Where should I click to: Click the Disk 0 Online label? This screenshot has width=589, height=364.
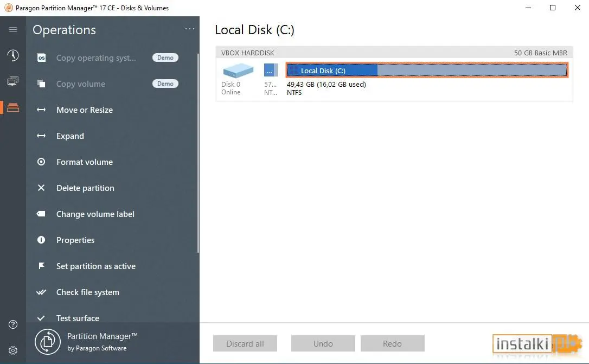tap(231, 88)
